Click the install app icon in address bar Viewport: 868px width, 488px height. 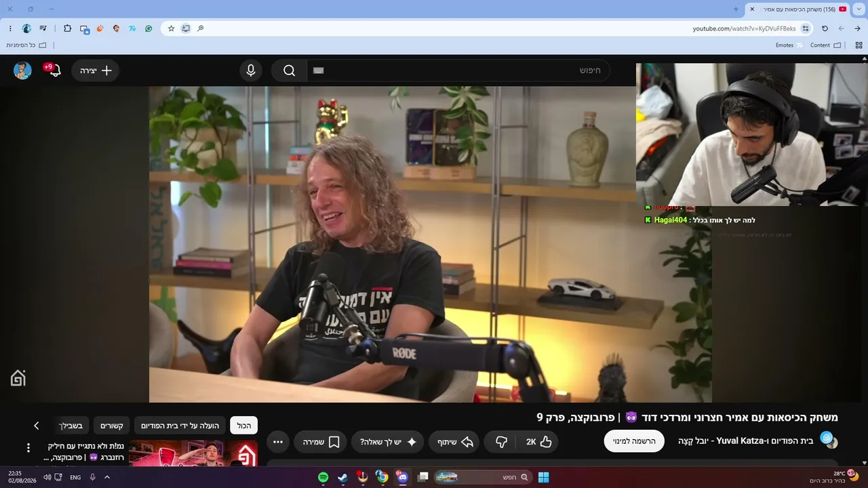[x=186, y=28]
